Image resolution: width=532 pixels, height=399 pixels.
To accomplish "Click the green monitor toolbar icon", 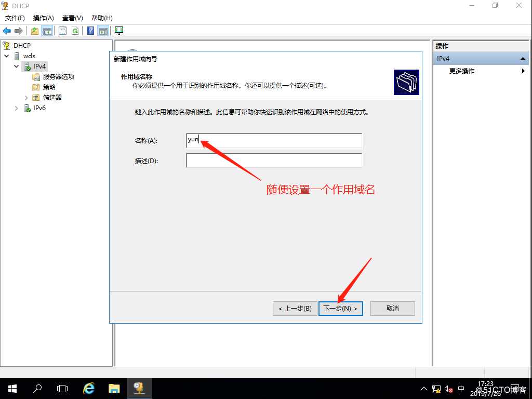I will pos(119,31).
